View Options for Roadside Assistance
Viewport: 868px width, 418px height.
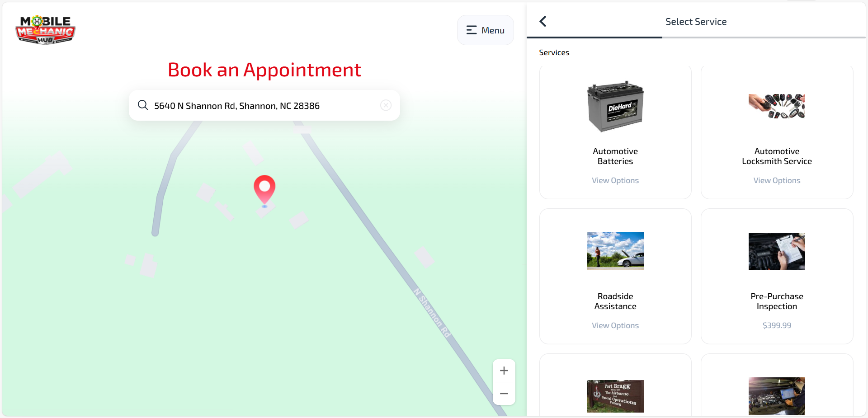click(x=615, y=325)
